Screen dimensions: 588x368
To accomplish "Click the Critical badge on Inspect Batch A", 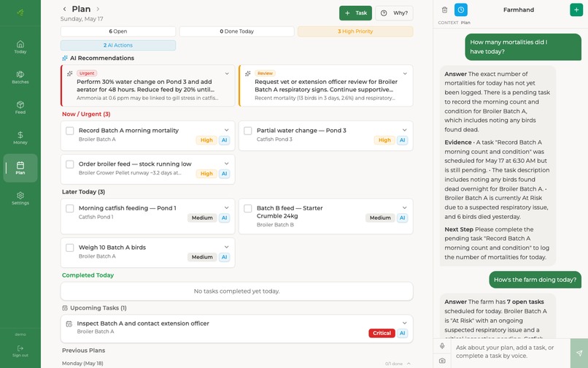I will [382, 333].
